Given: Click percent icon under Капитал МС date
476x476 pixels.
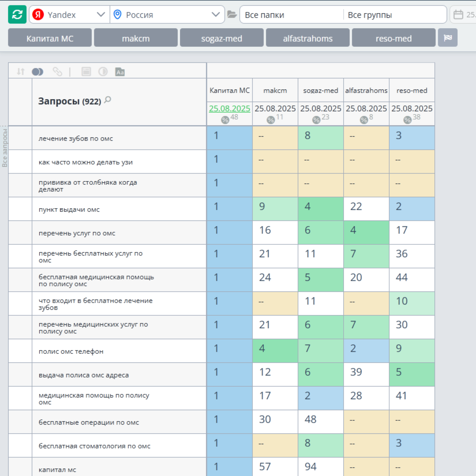Looking at the screenshot, I should 225,120.
